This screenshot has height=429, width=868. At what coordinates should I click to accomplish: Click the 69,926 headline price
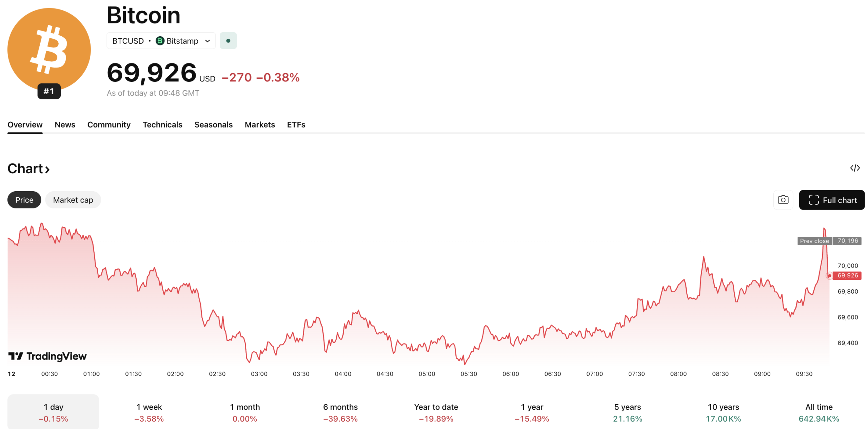click(152, 73)
